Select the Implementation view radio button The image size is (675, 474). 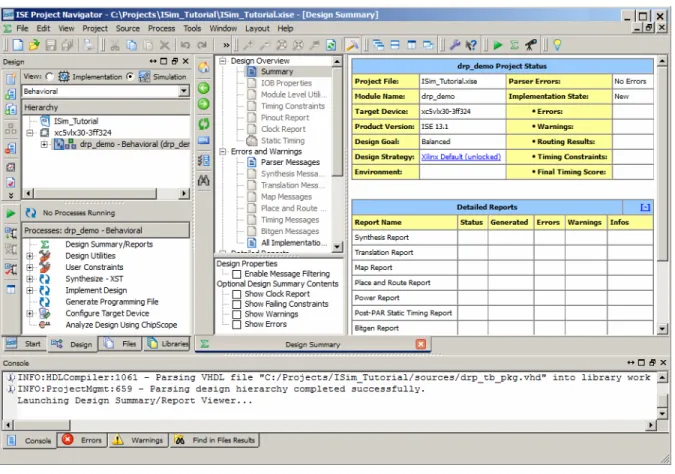click(50, 77)
